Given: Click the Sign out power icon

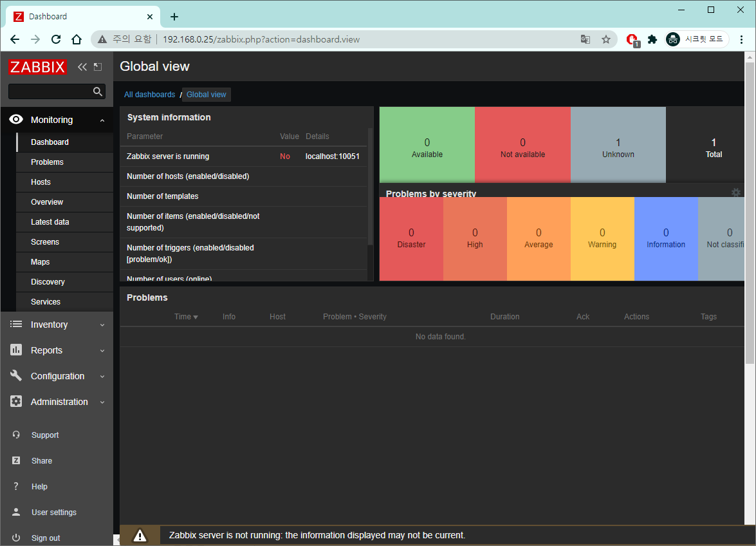Looking at the screenshot, I should pyautogui.click(x=16, y=538).
